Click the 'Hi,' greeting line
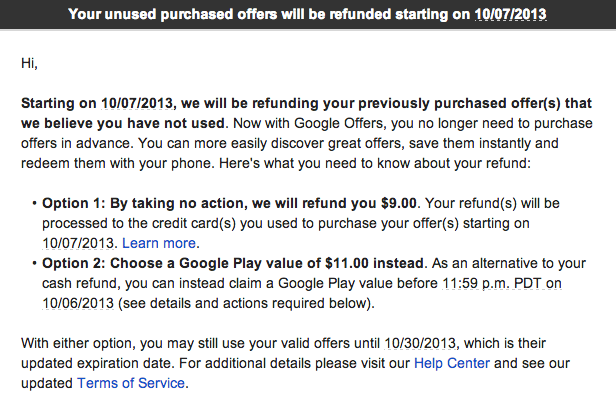616x413 pixels. (29, 63)
